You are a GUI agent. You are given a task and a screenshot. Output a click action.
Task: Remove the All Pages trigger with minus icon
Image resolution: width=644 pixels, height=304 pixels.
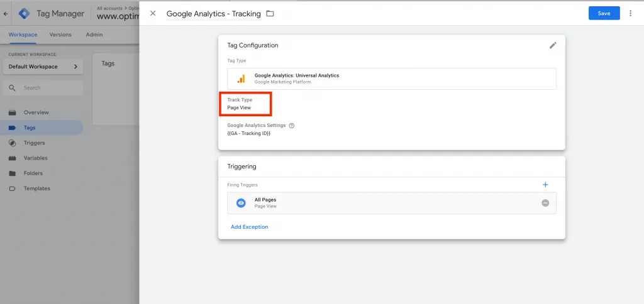pos(545,203)
